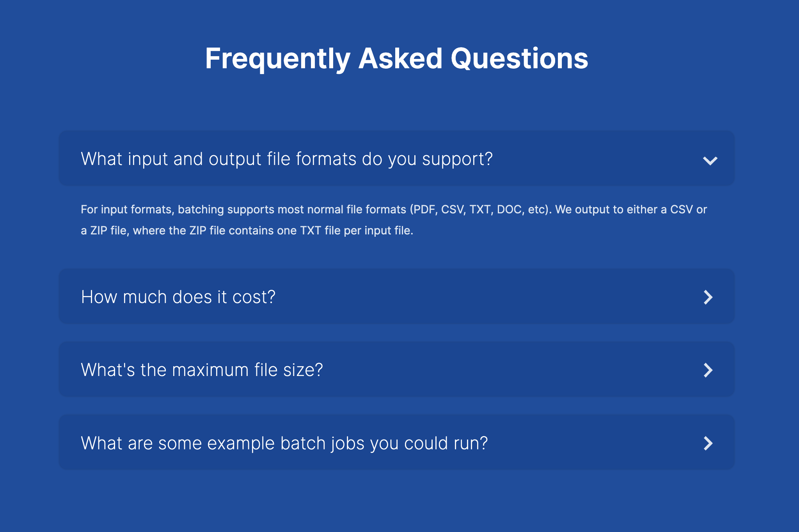
Task: Expand "What are some example batch jobs" row
Action: [396, 442]
